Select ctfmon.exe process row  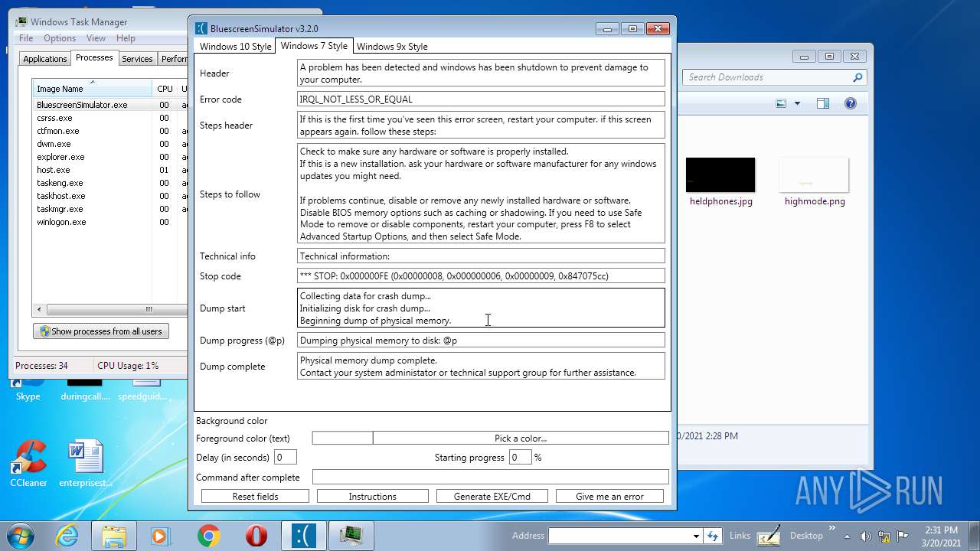[x=109, y=131]
